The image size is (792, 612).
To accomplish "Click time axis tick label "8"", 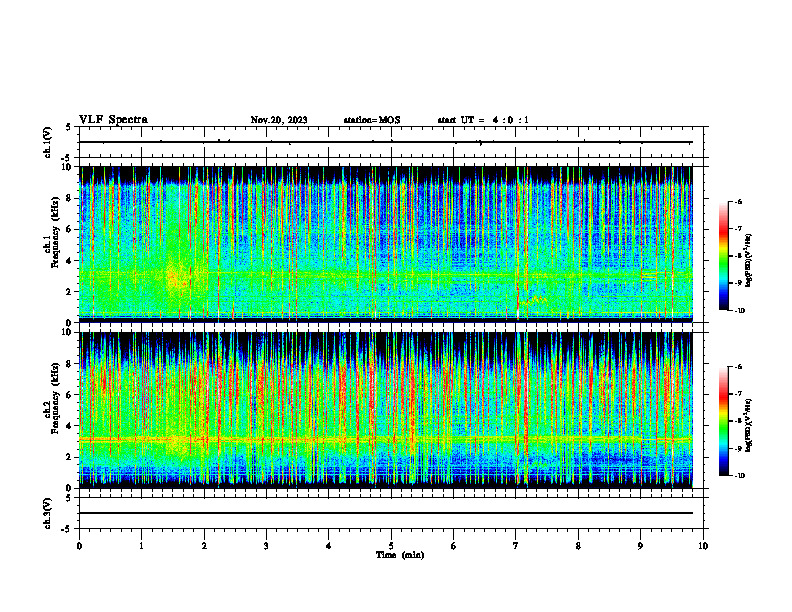I will click(578, 546).
